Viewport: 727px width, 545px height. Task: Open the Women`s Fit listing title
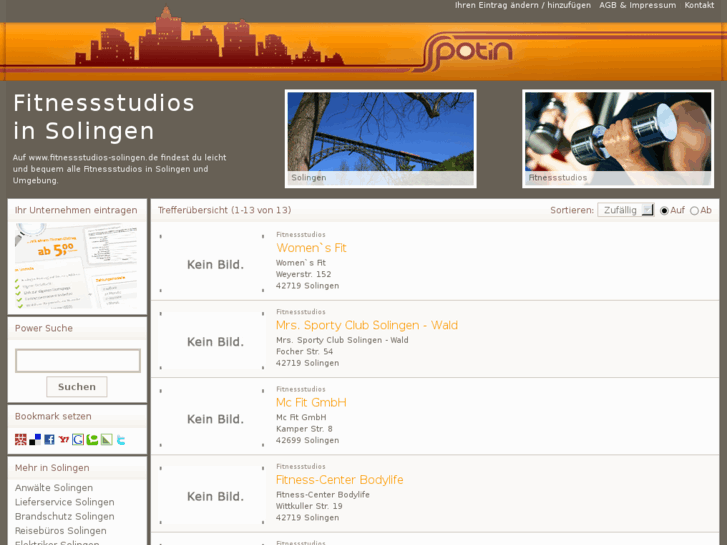(x=311, y=248)
